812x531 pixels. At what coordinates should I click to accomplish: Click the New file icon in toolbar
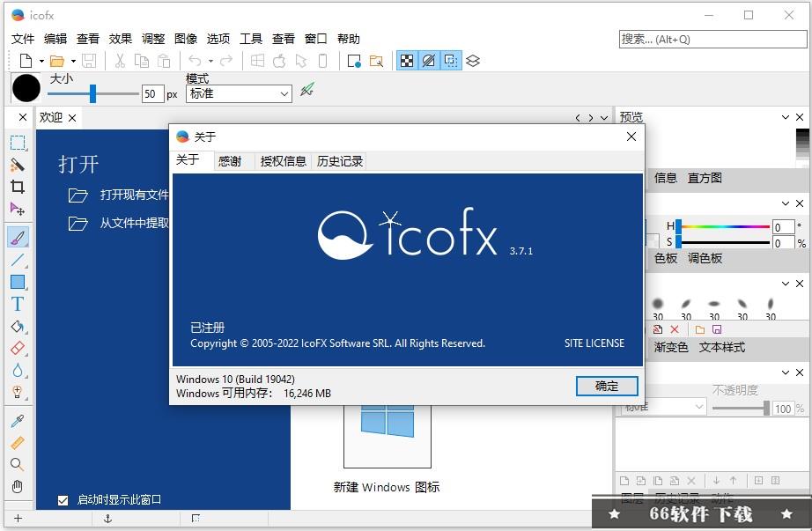(x=26, y=61)
